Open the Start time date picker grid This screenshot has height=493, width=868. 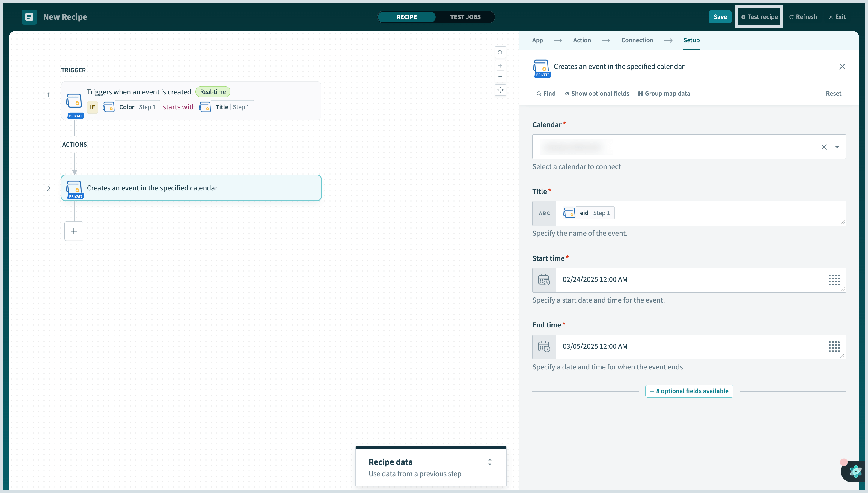(834, 280)
